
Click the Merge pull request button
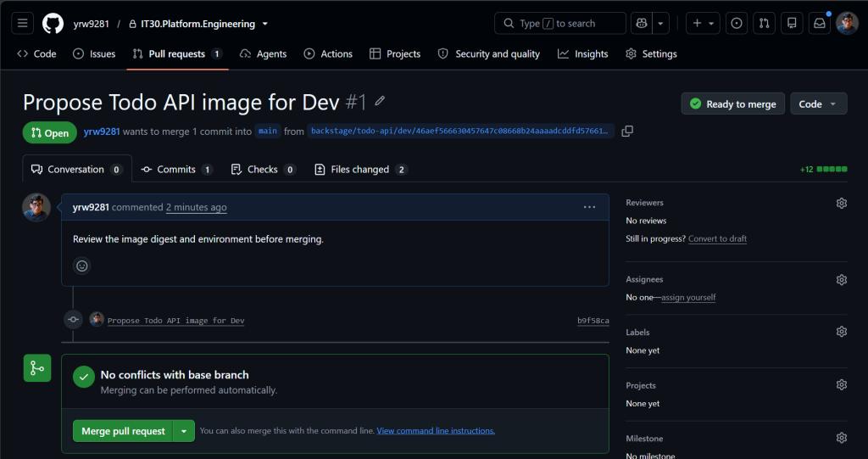pos(123,431)
